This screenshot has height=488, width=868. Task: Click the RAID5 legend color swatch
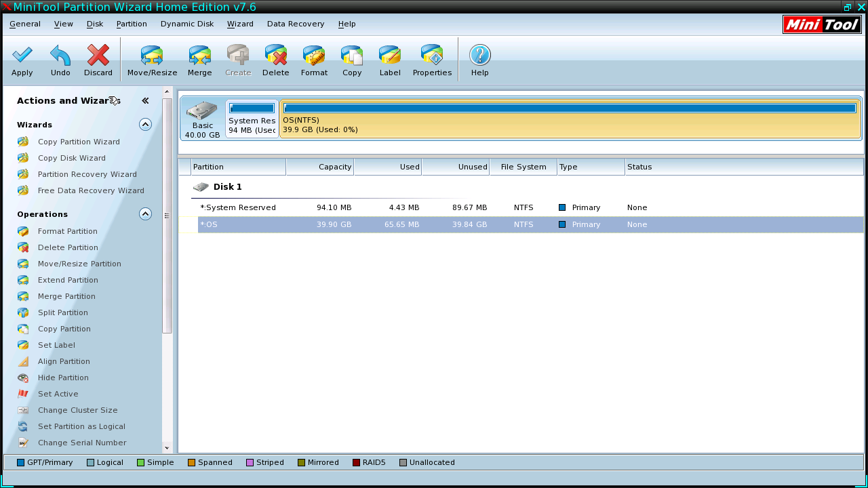[x=356, y=462]
